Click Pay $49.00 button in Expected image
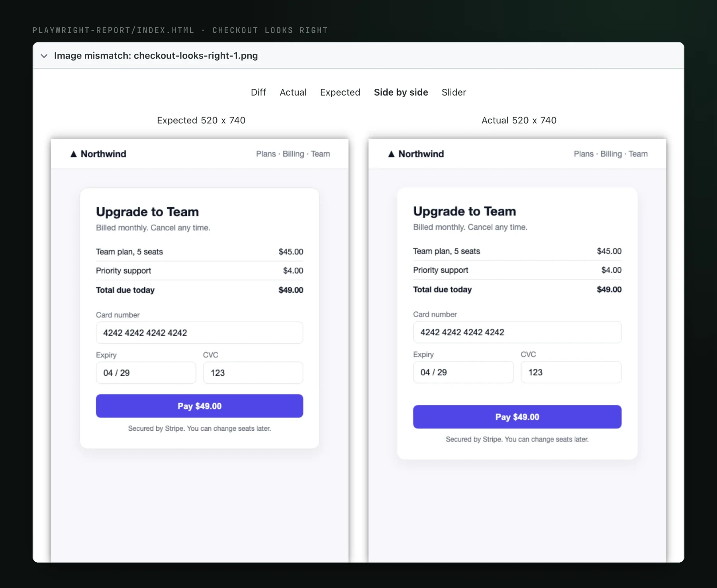Screen dimensions: 717x588 coord(200,406)
